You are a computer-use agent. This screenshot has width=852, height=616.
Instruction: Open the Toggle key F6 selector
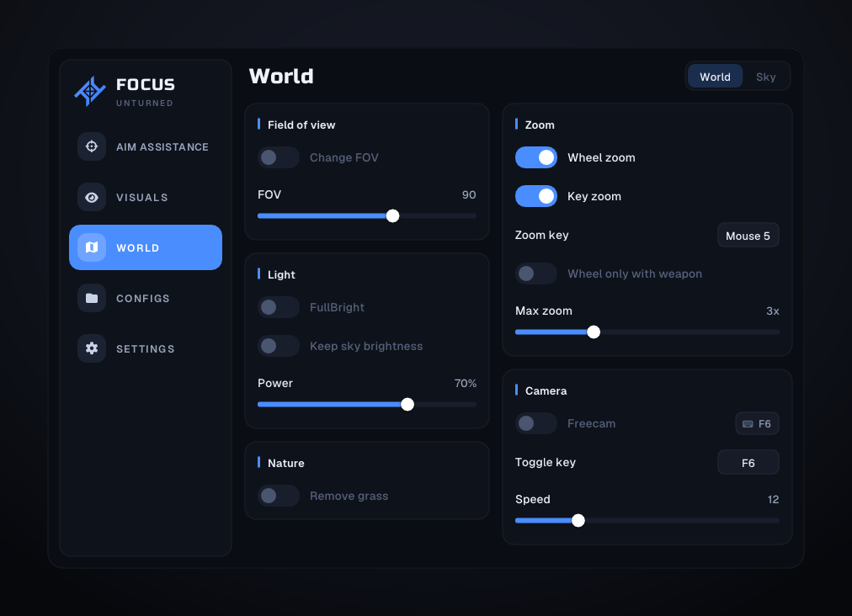coord(748,463)
